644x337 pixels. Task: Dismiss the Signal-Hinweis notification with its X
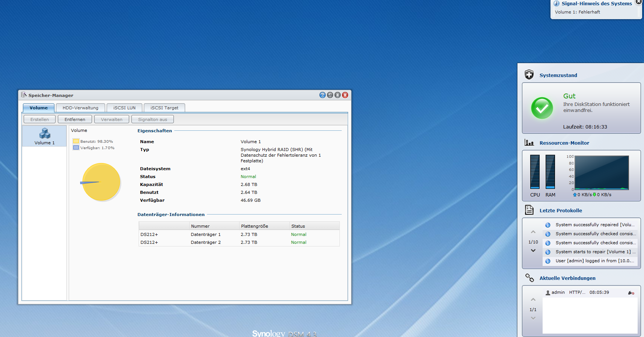(x=639, y=2)
